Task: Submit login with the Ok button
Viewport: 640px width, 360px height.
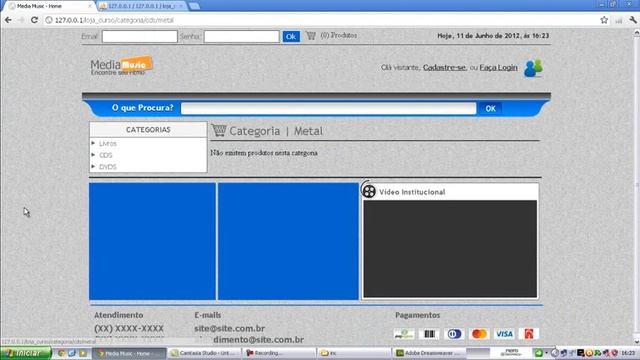Action: pos(291,36)
